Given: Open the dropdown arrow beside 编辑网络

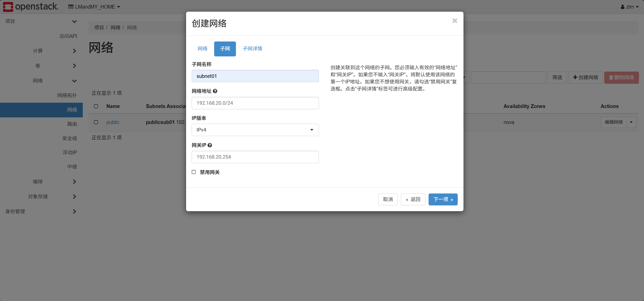Looking at the screenshot, I should [x=631, y=122].
